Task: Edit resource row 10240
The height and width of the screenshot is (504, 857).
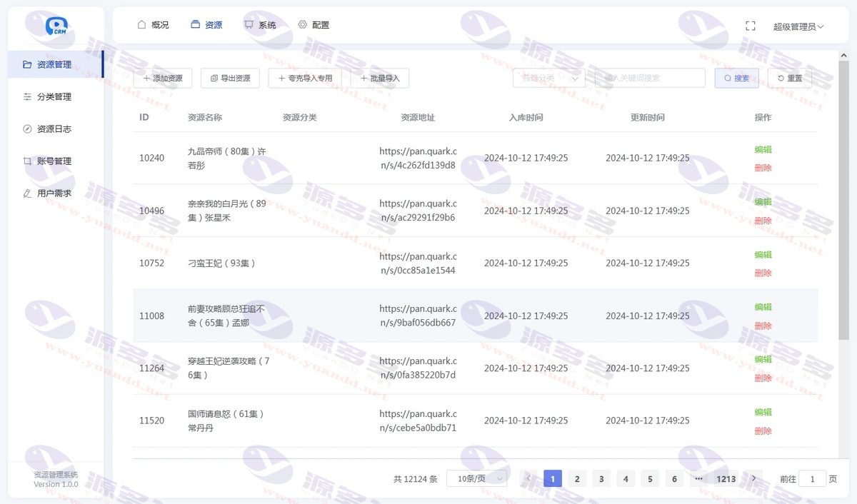Action: (x=763, y=149)
